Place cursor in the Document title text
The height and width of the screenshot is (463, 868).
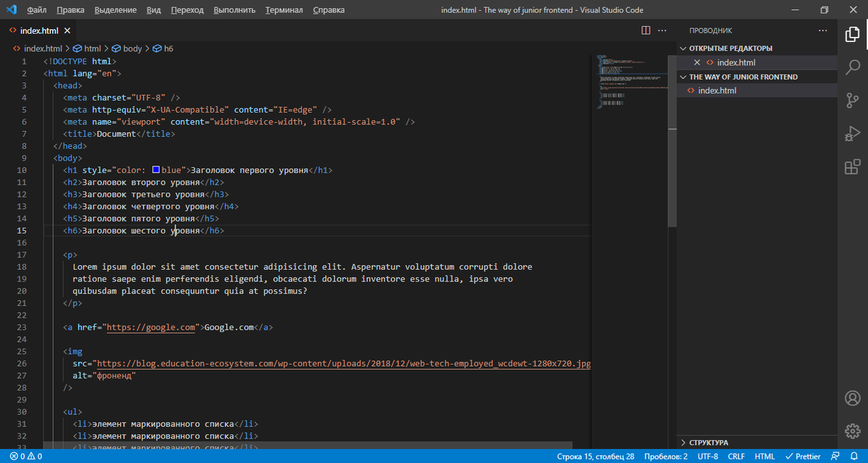tap(117, 134)
